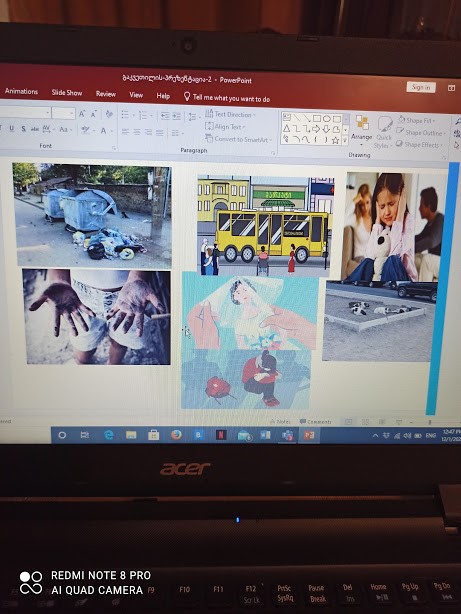Viewport: 461px width, 614px height.
Task: Launch Firefox from the taskbar
Action: click(x=176, y=435)
